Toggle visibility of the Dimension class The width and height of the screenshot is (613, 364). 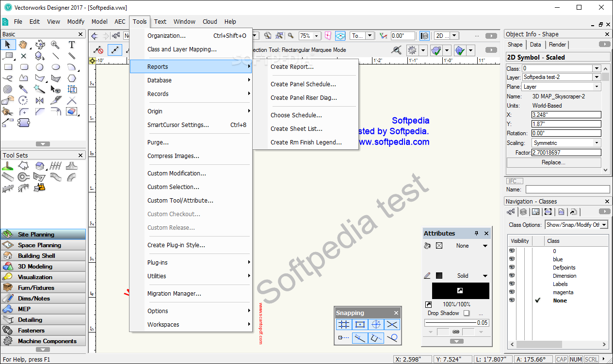point(512,276)
